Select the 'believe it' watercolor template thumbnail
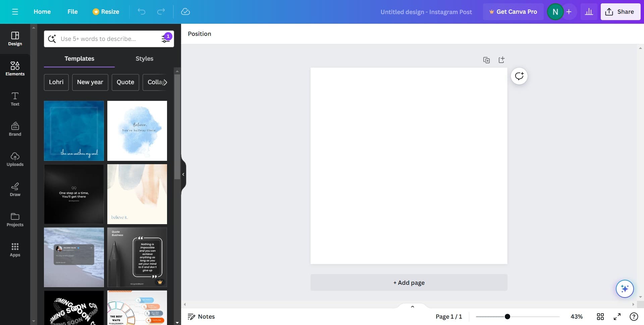The image size is (644, 325). (137, 194)
